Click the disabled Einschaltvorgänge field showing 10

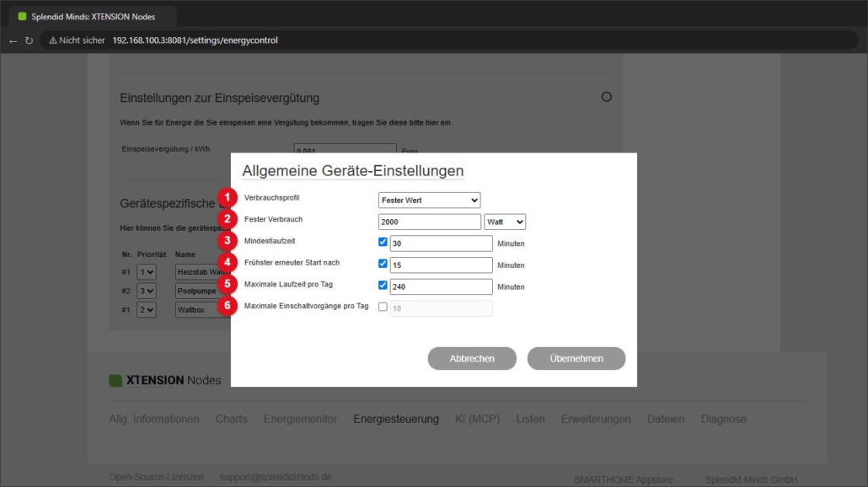point(442,308)
